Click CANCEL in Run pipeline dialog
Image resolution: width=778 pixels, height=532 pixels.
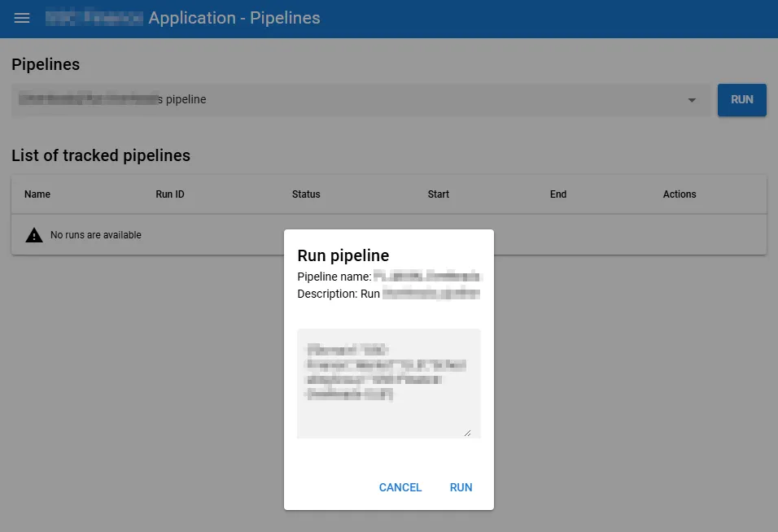[400, 487]
